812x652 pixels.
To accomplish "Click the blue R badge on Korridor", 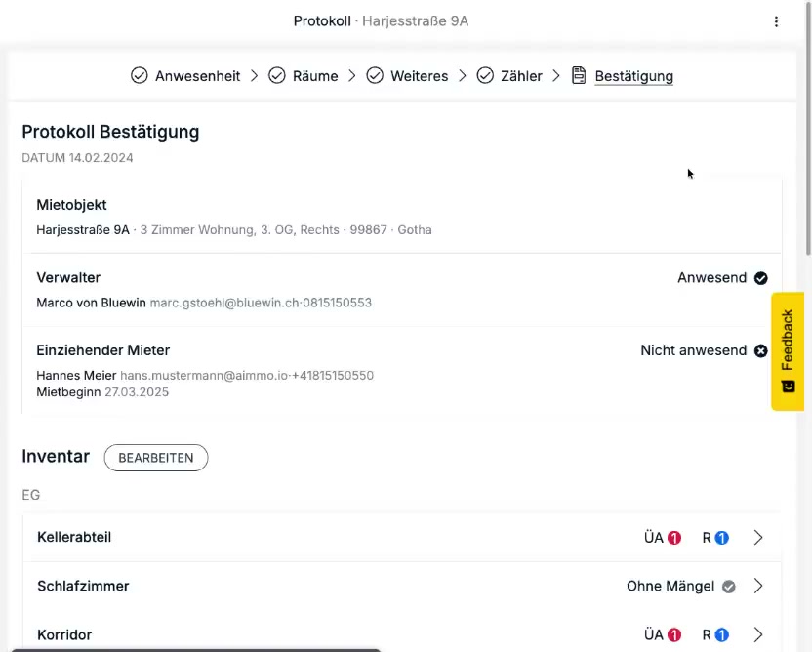I will (x=722, y=635).
